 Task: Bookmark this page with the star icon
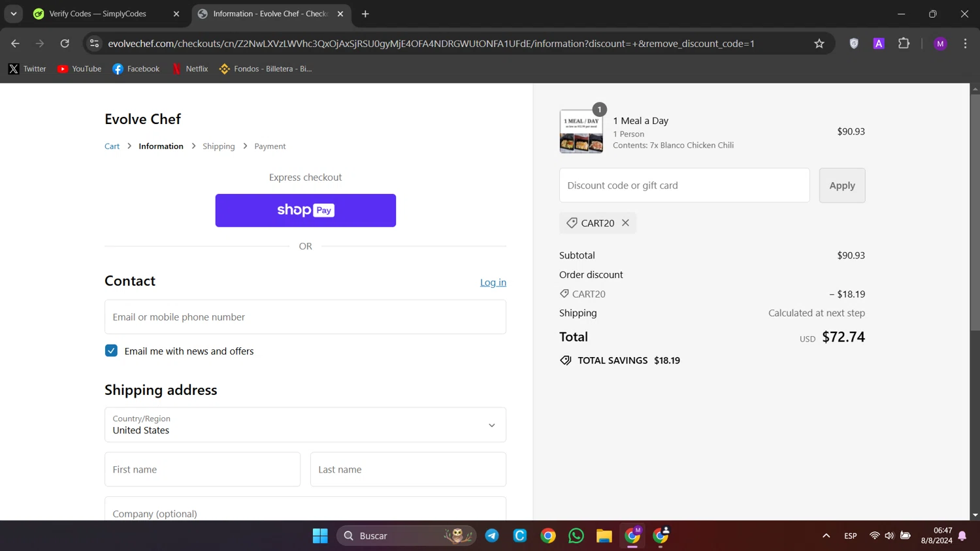point(819,44)
